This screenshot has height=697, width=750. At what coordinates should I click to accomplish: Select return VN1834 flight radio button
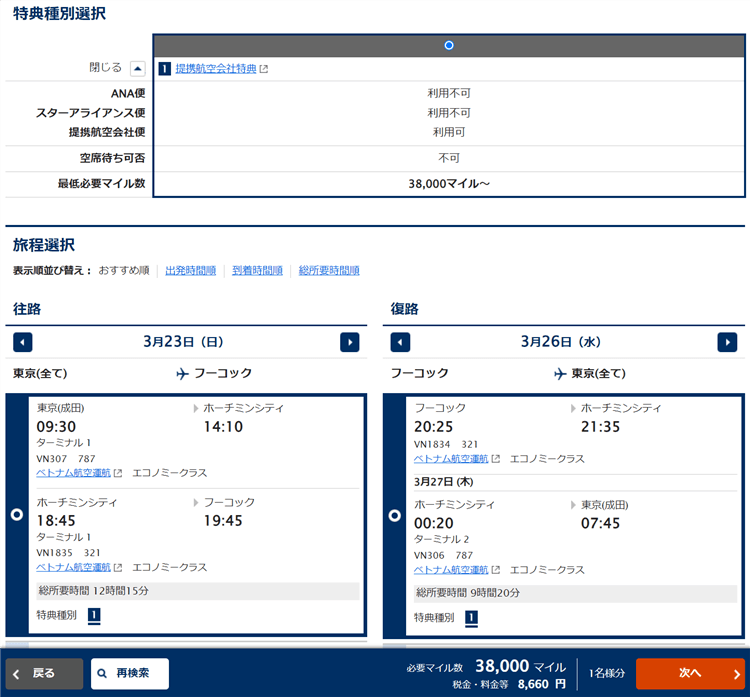pyautogui.click(x=394, y=516)
